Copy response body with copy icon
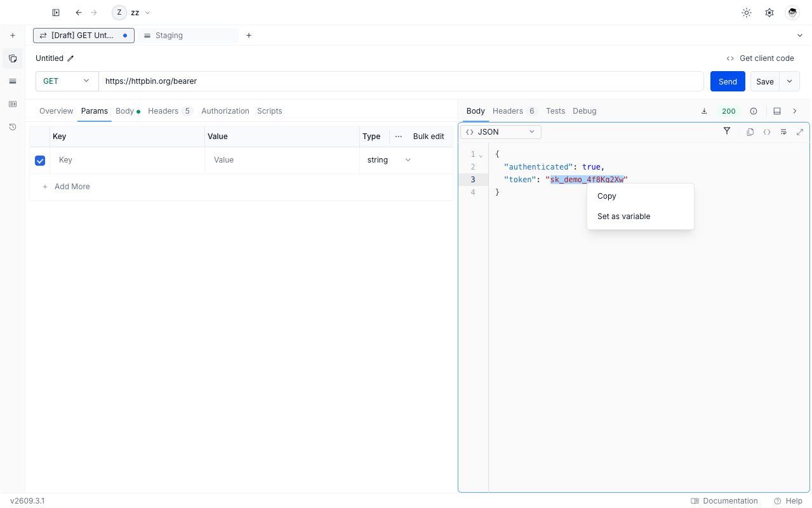This screenshot has height=508, width=812. pyautogui.click(x=750, y=132)
